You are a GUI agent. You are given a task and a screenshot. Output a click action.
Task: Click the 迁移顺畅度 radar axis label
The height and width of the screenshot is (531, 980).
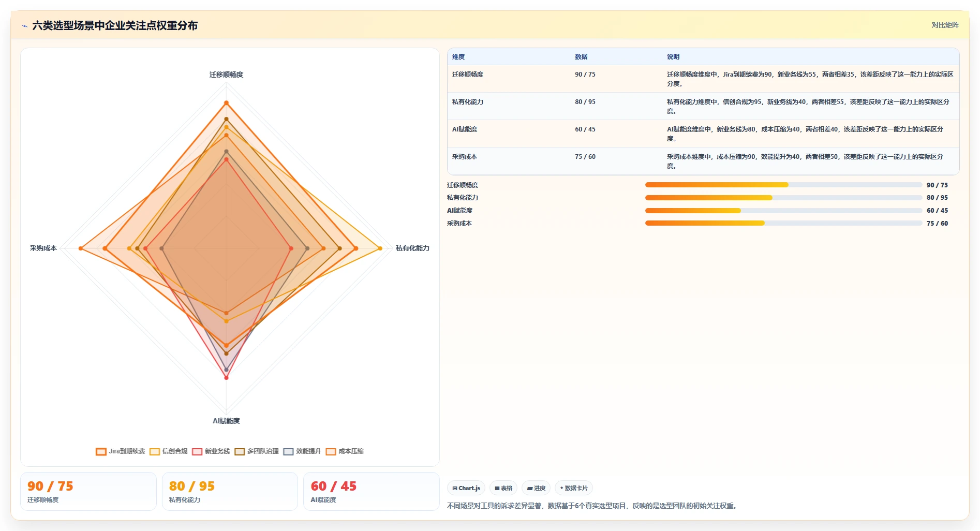226,75
